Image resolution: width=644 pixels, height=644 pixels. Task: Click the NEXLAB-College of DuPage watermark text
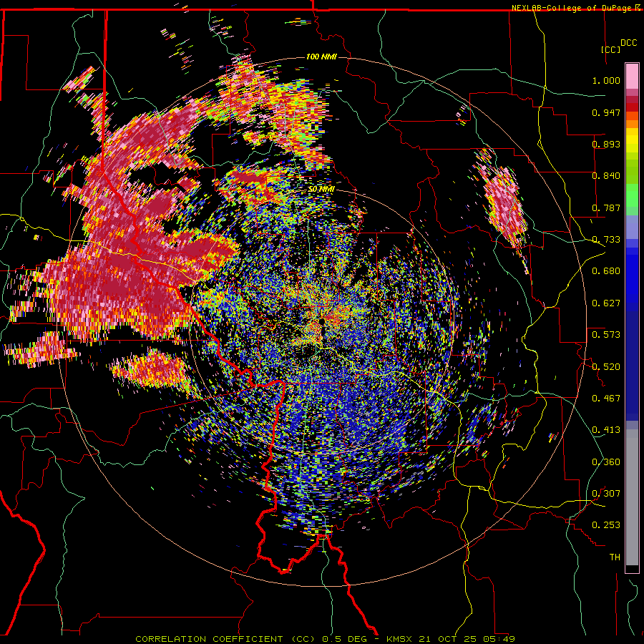click(575, 8)
